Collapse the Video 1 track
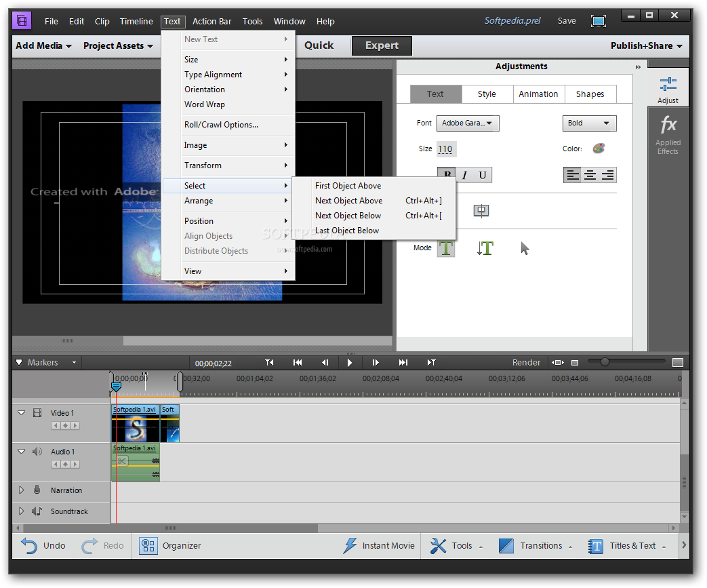The height and width of the screenshot is (588, 707). (21, 412)
